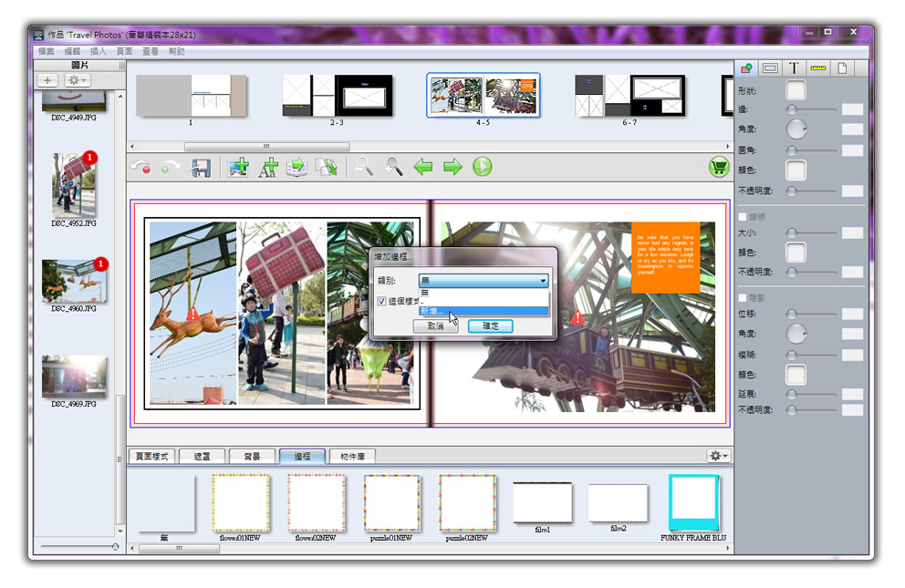Click the Add text box icon
The width and height of the screenshot is (905, 588).
pos(267,168)
